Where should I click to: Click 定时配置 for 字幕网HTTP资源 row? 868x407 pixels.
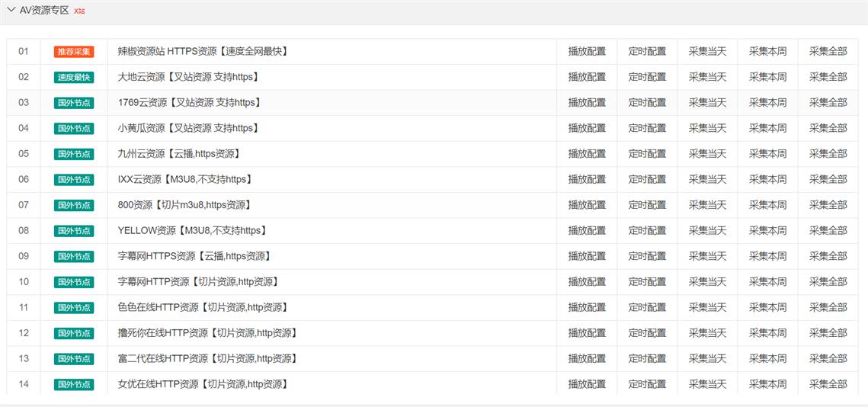pos(647,282)
